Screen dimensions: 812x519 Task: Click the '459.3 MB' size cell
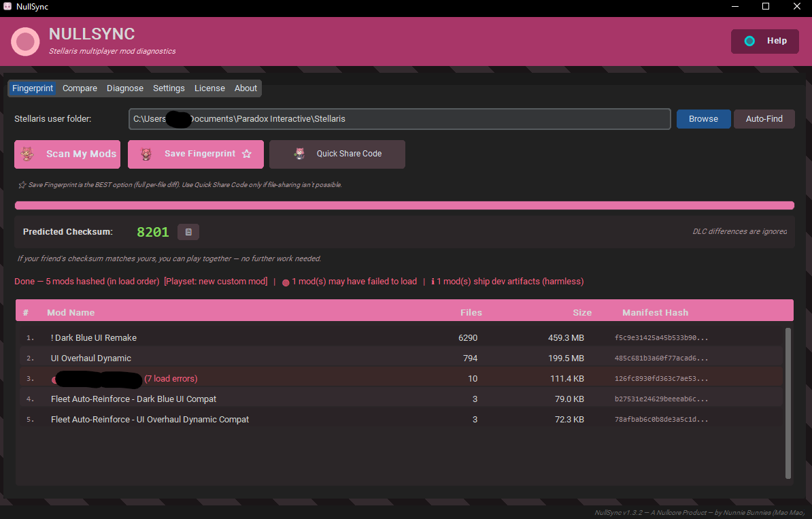[566, 337]
